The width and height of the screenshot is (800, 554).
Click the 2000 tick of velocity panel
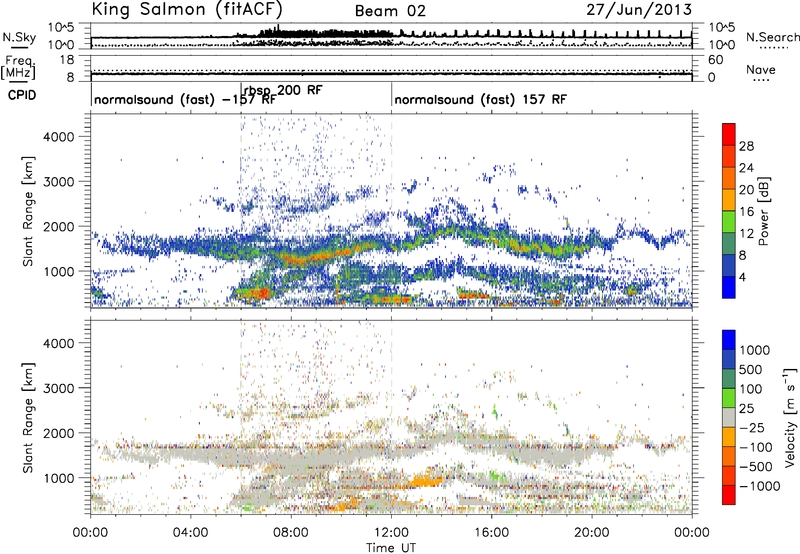tap(58, 433)
